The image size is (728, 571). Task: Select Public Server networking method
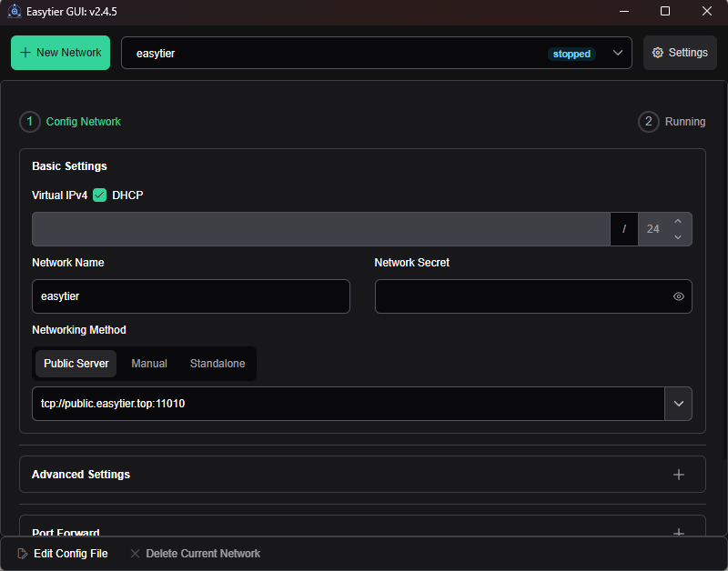76,364
